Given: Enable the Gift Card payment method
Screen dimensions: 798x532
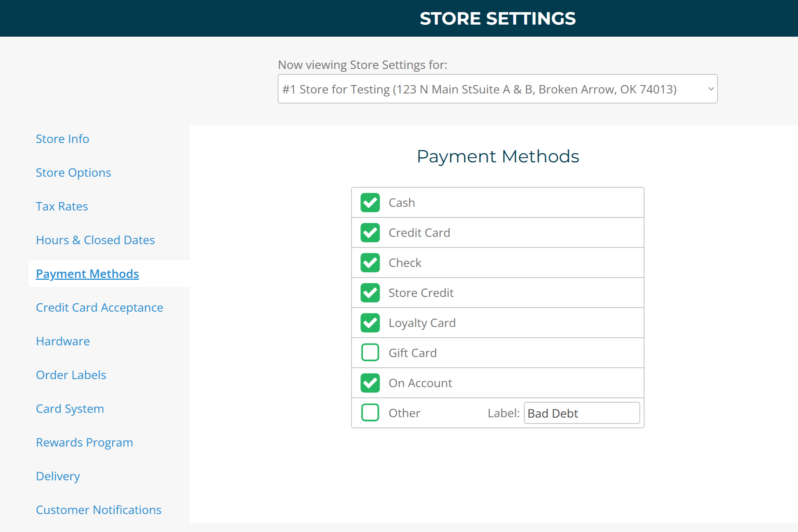Looking at the screenshot, I should click(370, 353).
